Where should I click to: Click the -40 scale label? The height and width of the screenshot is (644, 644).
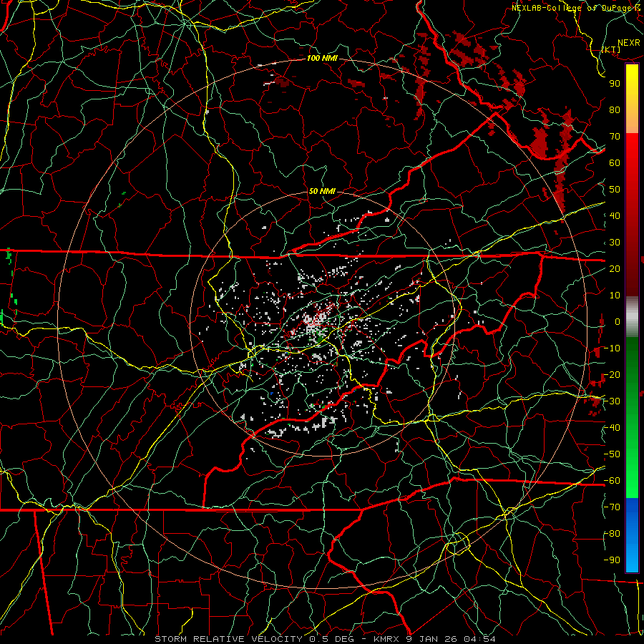tap(612, 428)
